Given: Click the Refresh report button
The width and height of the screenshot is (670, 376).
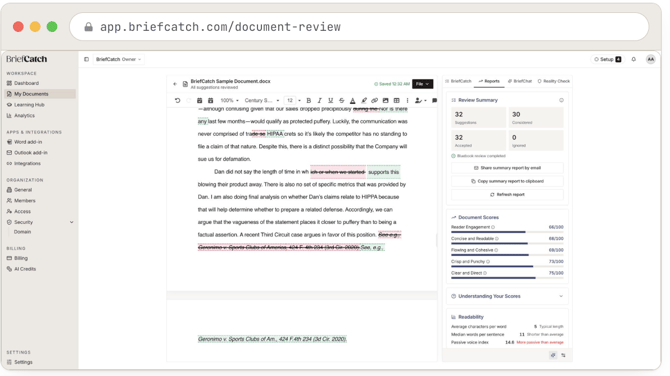Looking at the screenshot, I should coord(507,194).
